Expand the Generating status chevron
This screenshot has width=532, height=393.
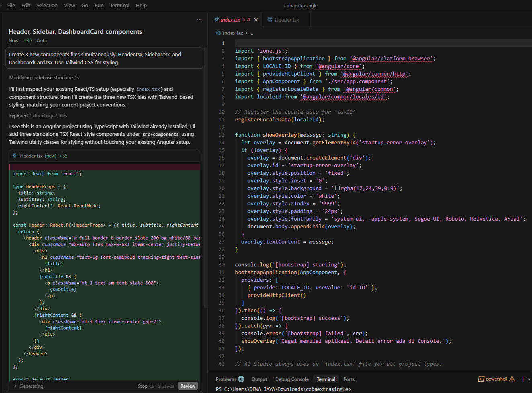pos(15,386)
